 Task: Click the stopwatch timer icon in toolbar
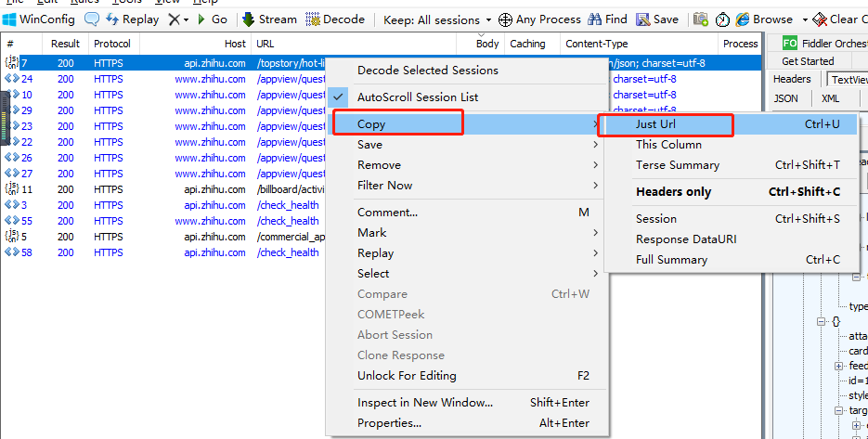tap(700, 19)
